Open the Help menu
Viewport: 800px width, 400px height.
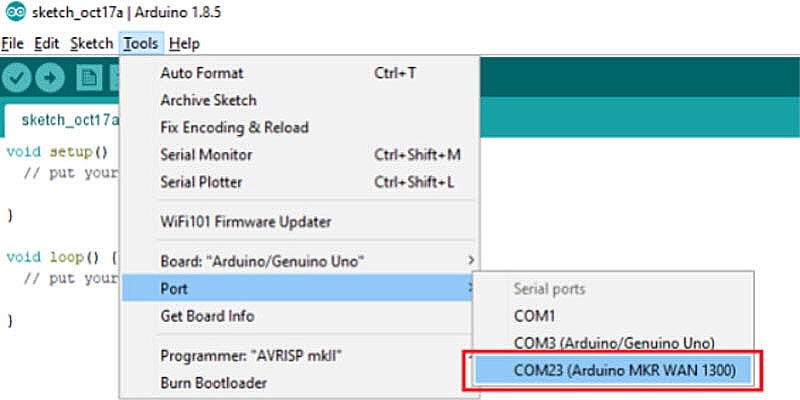tap(184, 44)
